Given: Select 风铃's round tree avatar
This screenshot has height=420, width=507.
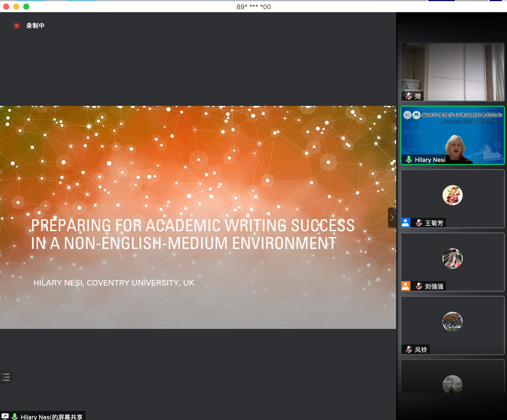Looking at the screenshot, I should pyautogui.click(x=452, y=322).
